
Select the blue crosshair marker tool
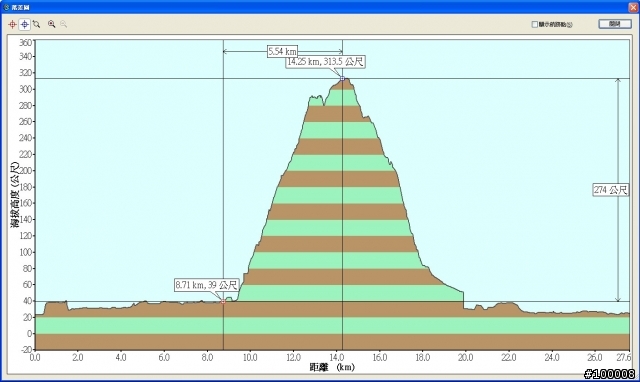(24, 24)
